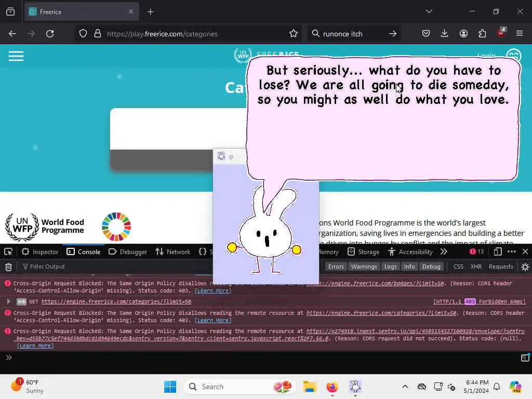
Task: Open badges?limit=50 resource link
Action: (x=375, y=283)
